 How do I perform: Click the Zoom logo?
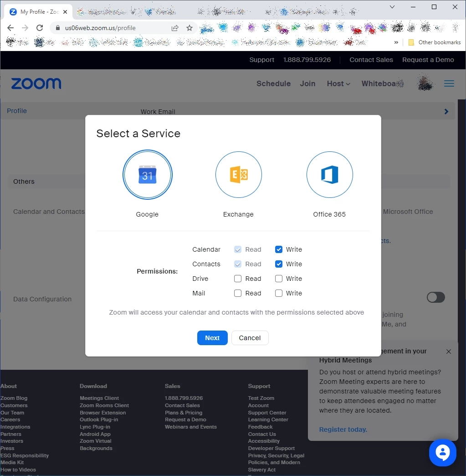click(x=36, y=83)
